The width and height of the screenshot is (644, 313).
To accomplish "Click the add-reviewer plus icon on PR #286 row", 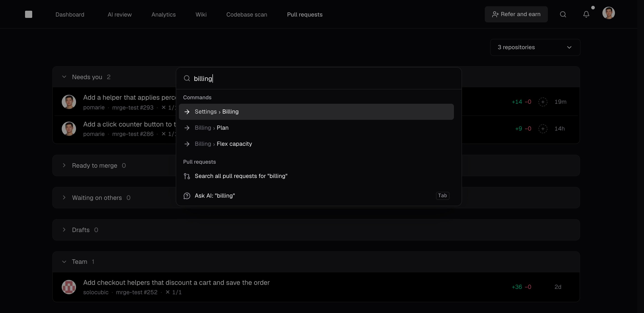I will click(543, 129).
